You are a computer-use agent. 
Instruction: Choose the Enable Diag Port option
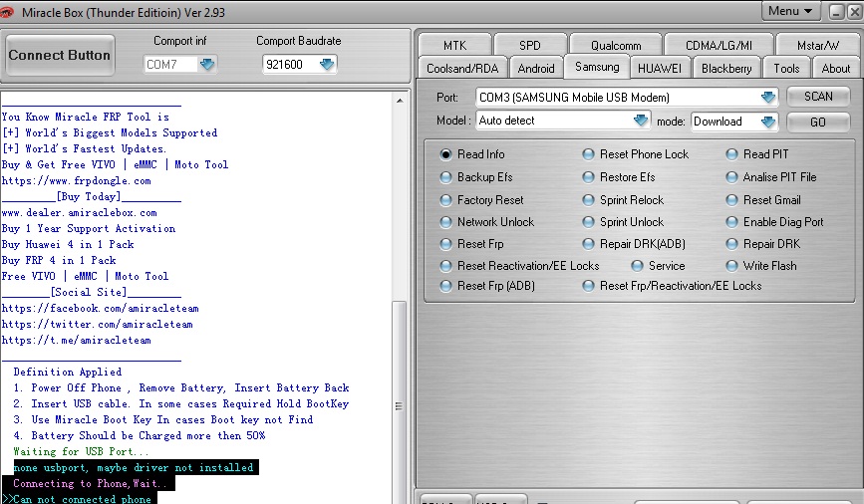(731, 222)
